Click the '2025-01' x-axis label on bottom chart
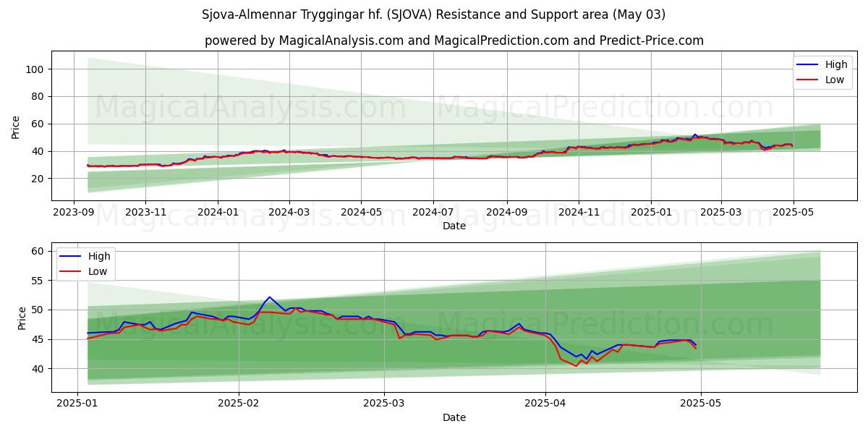 [x=77, y=404]
